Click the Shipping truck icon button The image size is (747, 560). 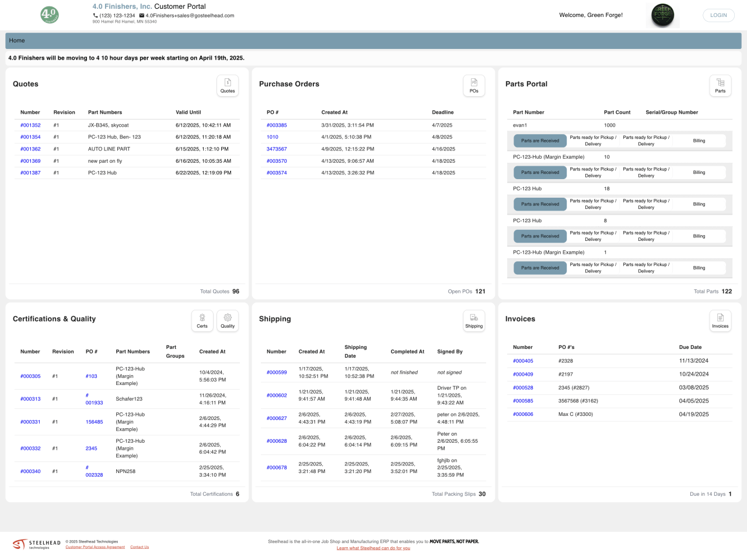click(474, 321)
